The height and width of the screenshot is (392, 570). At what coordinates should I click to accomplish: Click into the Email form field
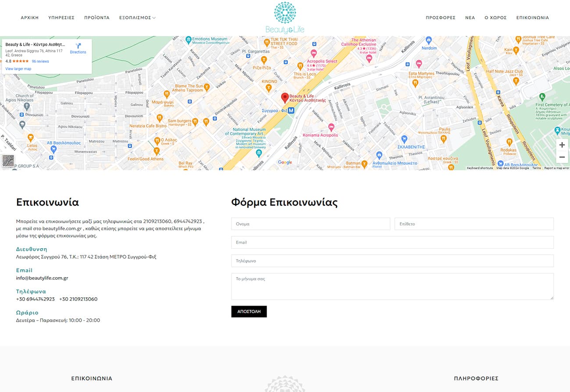[392, 242]
